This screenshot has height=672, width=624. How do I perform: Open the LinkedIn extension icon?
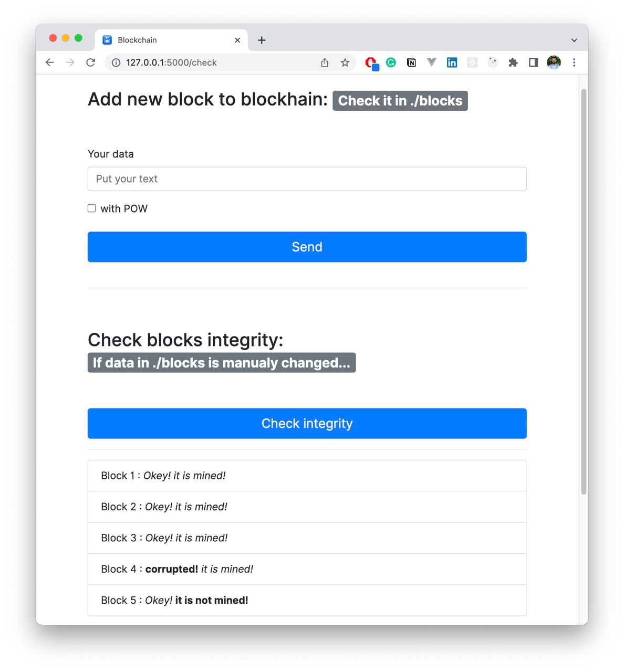452,62
